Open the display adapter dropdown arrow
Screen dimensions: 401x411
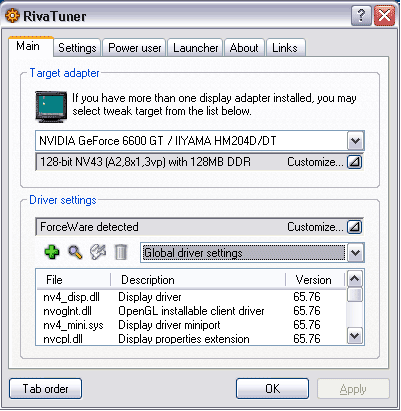pos(355,141)
